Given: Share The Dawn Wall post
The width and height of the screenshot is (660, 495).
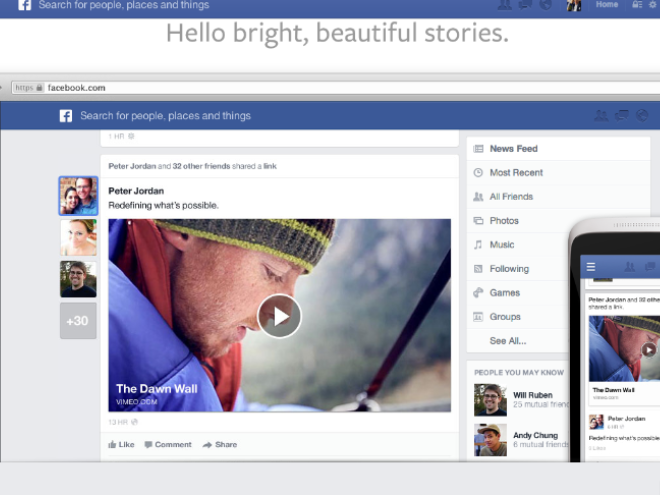Looking at the screenshot, I should point(220,444).
